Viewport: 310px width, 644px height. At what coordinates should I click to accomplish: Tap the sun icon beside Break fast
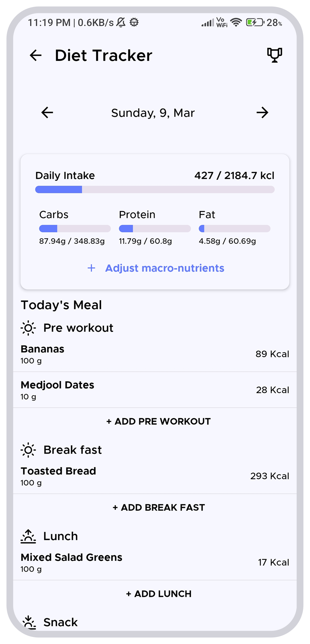28,450
